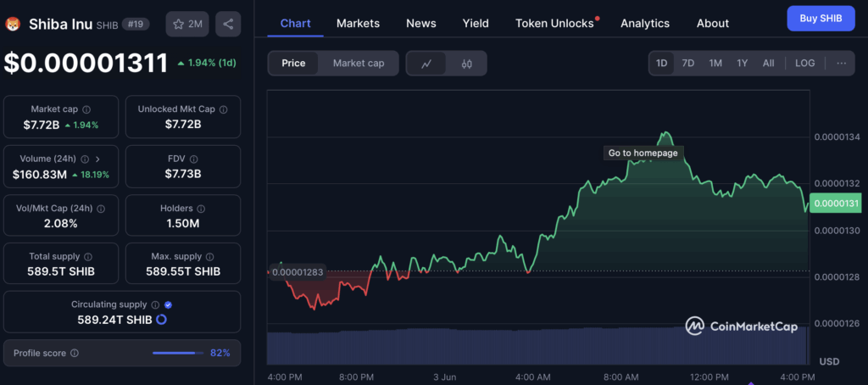Click Volume (24h) info icon

pyautogui.click(x=85, y=159)
